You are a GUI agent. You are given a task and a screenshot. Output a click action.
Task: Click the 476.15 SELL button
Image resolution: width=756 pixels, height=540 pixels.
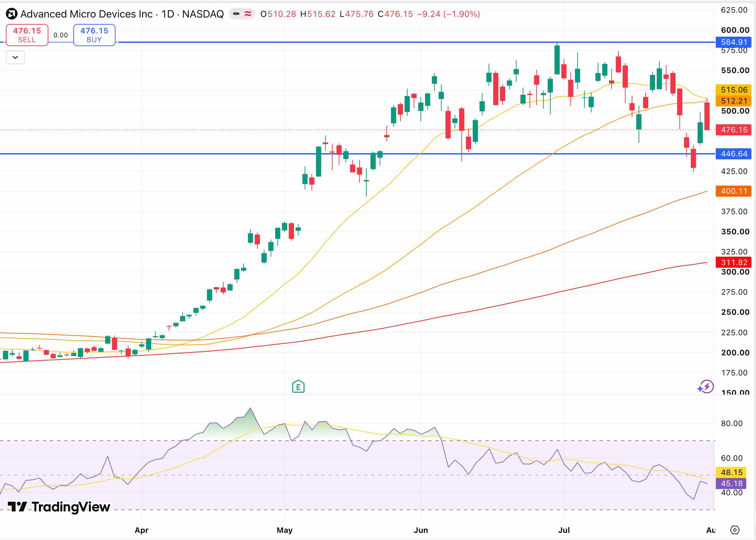27,35
